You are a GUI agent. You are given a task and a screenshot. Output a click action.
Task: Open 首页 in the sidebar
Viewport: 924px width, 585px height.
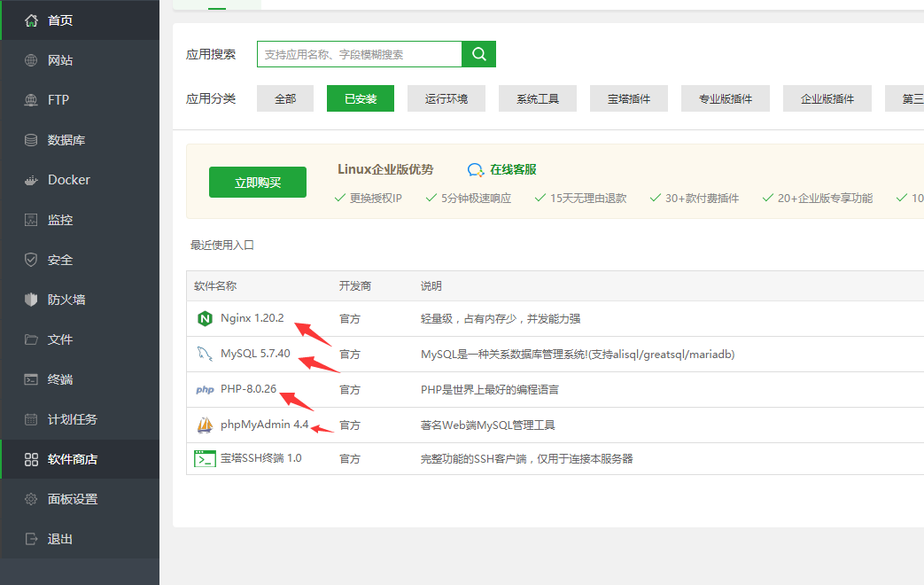pos(60,20)
